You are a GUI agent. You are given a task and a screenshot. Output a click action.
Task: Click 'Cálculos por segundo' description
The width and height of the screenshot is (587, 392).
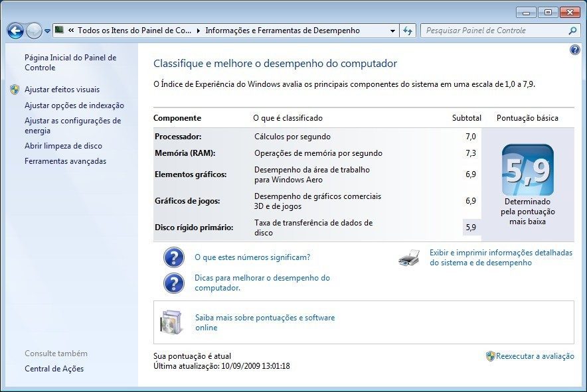pos(292,137)
